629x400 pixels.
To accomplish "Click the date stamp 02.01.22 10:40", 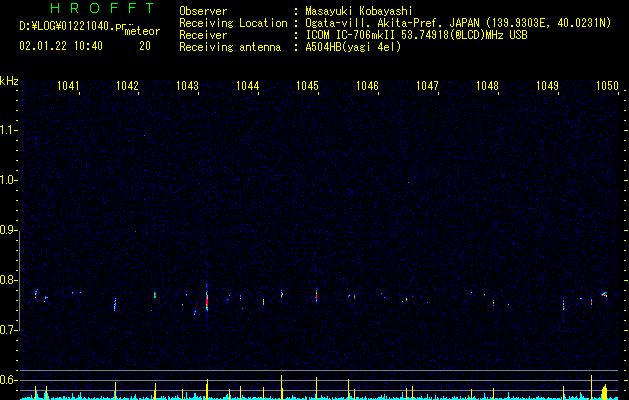I will click(61, 46).
